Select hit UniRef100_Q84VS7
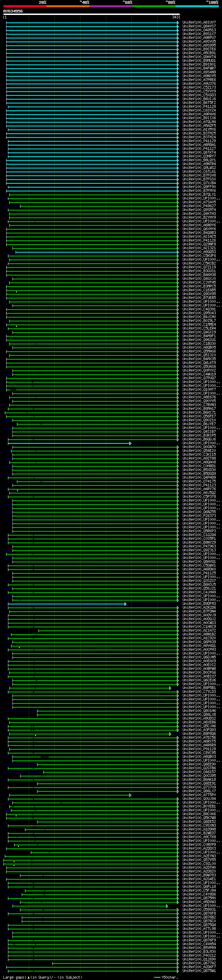The height and width of the screenshot is (980, 222). click(x=199, y=26)
